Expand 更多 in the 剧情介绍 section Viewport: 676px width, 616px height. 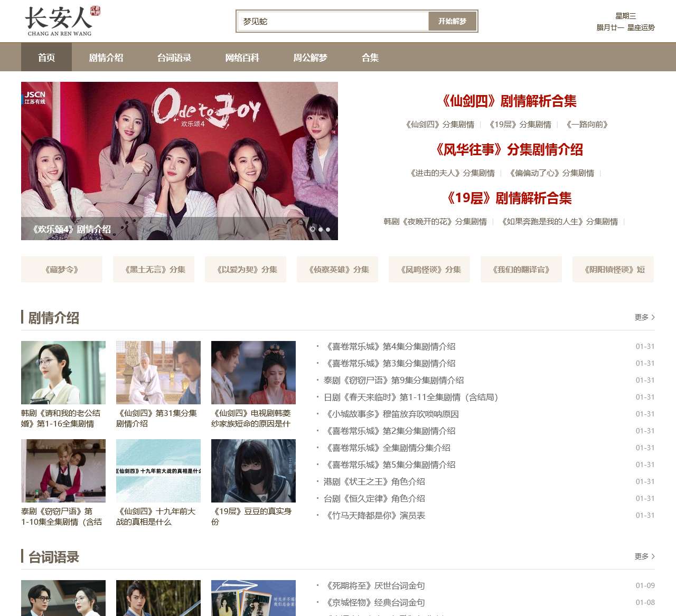tap(644, 317)
